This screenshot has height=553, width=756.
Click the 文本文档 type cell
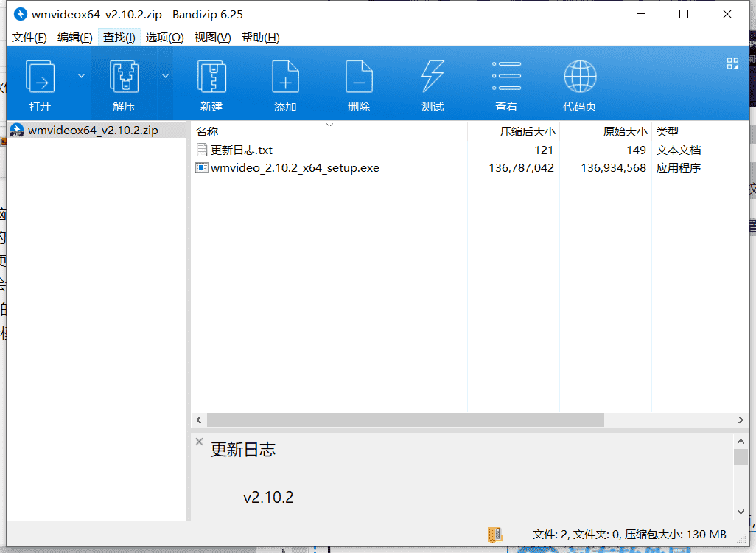679,150
